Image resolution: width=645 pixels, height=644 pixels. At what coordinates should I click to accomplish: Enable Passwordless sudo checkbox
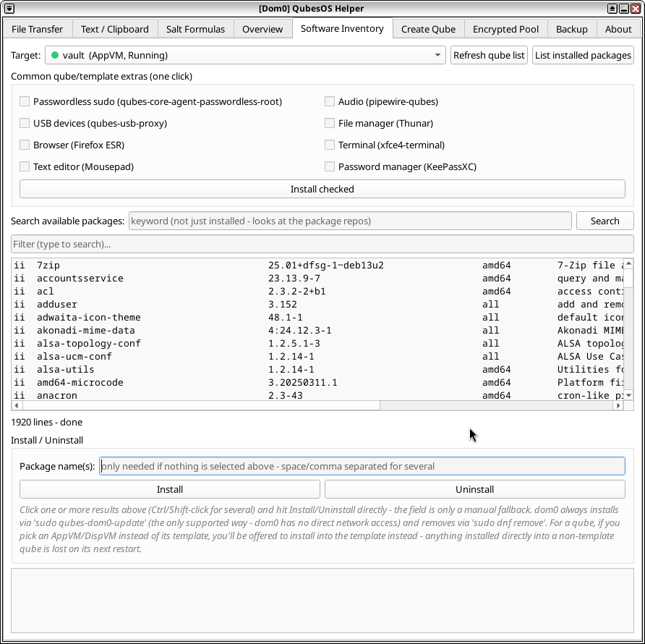click(25, 101)
